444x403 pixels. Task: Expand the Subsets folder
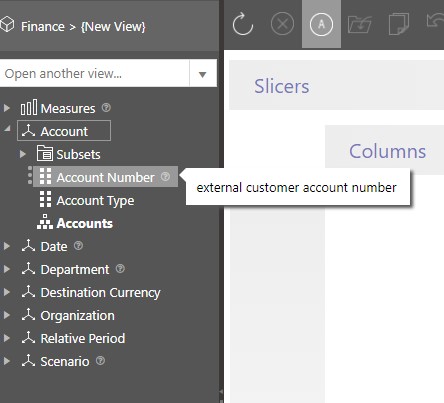tap(23, 154)
